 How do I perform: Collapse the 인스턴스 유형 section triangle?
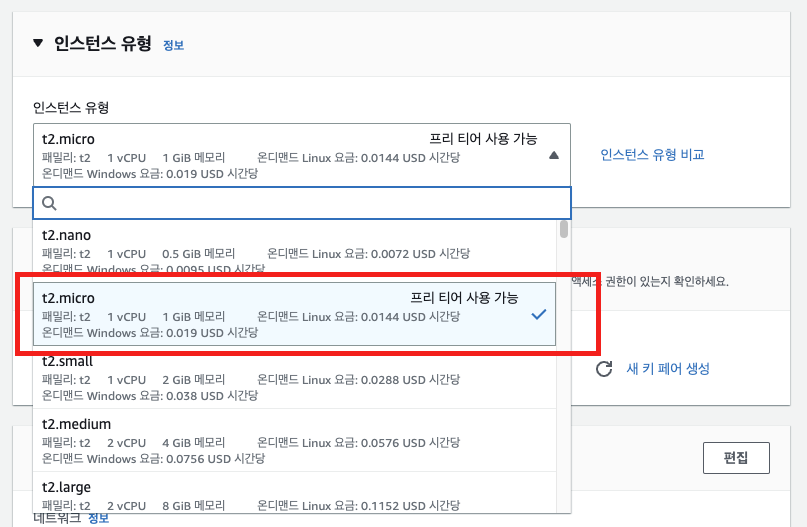[x=38, y=43]
